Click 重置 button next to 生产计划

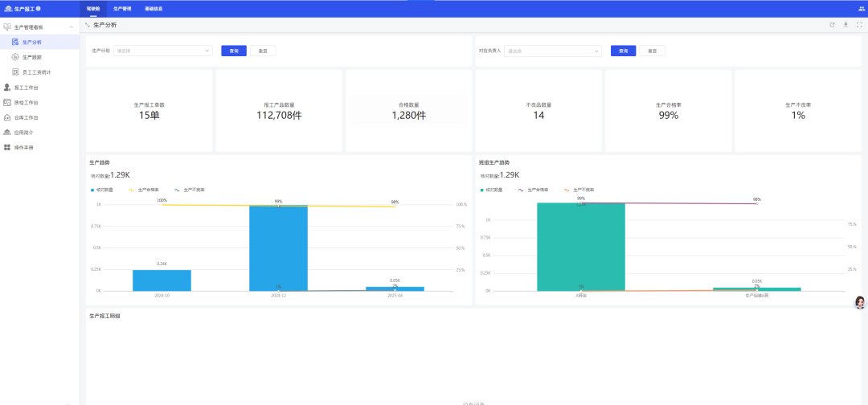(263, 51)
